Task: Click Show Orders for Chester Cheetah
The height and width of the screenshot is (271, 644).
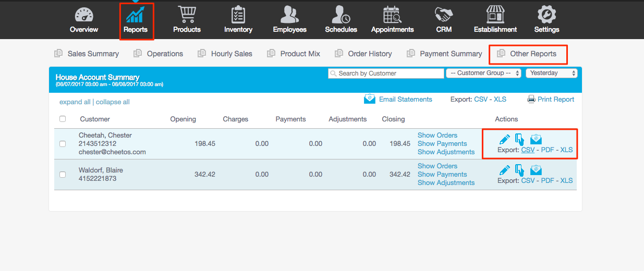Action: point(437,135)
